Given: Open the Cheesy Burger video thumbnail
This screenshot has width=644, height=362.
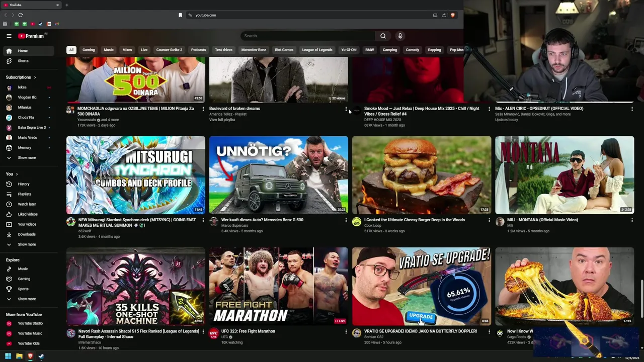Looking at the screenshot, I should click(x=422, y=175).
